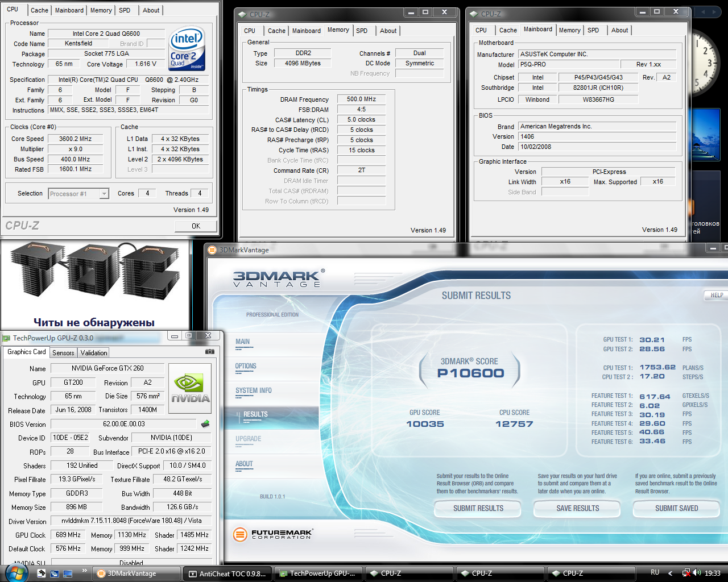Switch to 3DMarkVantage from the taskbar
728x582 pixels.
pos(137,573)
